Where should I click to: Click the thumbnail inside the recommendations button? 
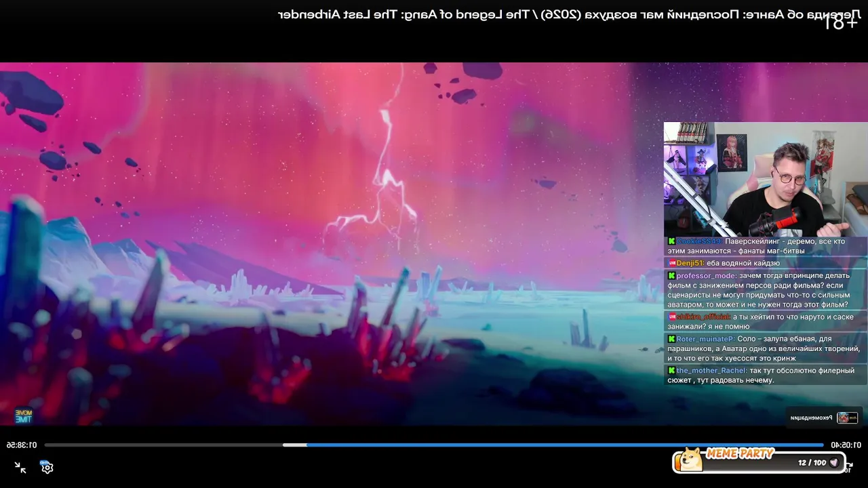847,418
